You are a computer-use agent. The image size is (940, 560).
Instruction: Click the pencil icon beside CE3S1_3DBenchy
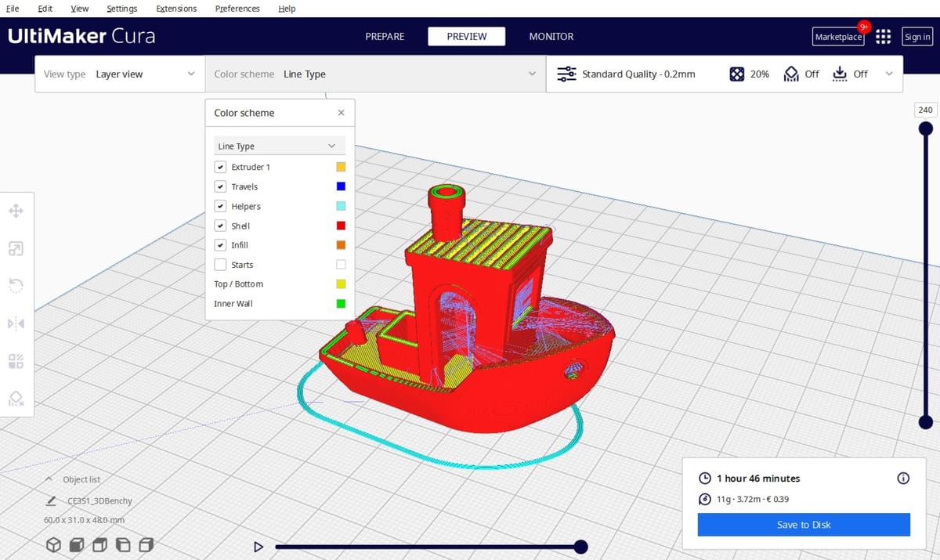(x=51, y=500)
